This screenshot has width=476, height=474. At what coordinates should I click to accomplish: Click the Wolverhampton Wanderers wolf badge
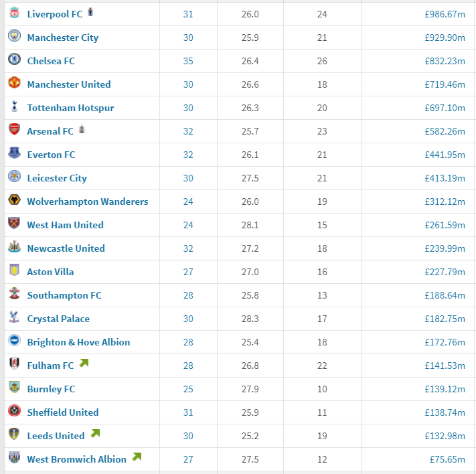tap(14, 200)
